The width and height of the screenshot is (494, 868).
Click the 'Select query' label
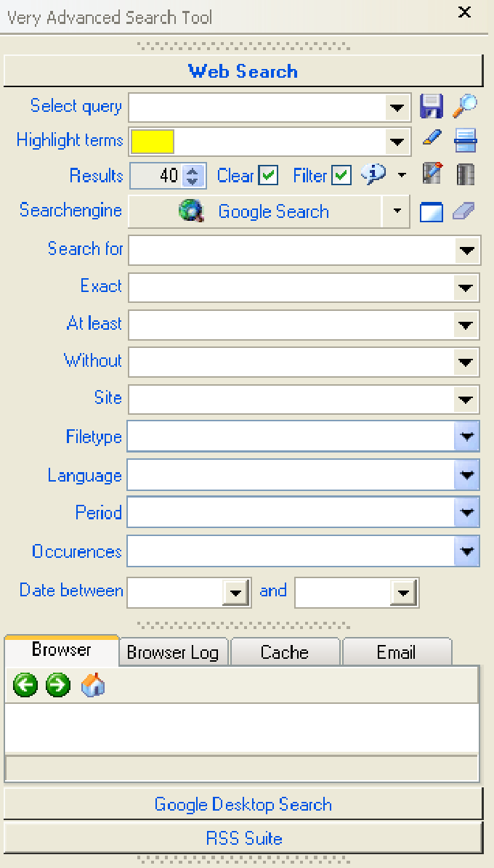pyautogui.click(x=76, y=106)
